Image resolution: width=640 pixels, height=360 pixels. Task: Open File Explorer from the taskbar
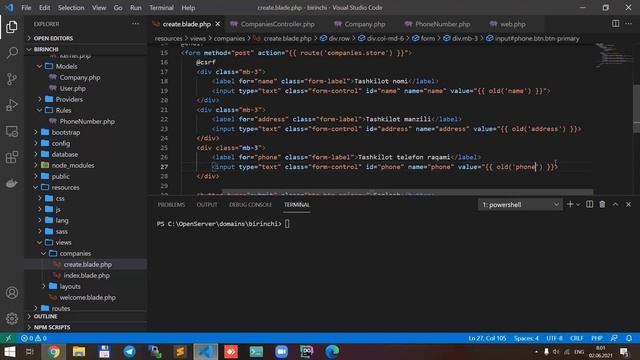tap(79, 351)
